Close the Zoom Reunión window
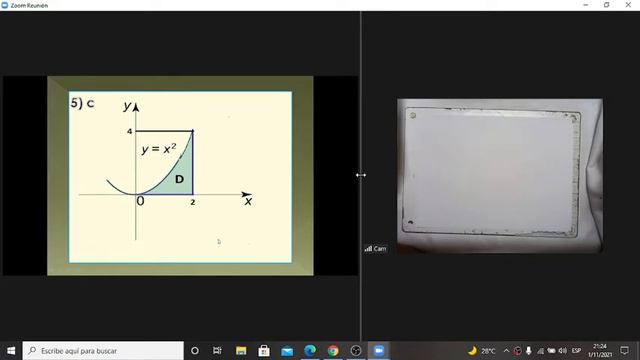 tap(628, 5)
